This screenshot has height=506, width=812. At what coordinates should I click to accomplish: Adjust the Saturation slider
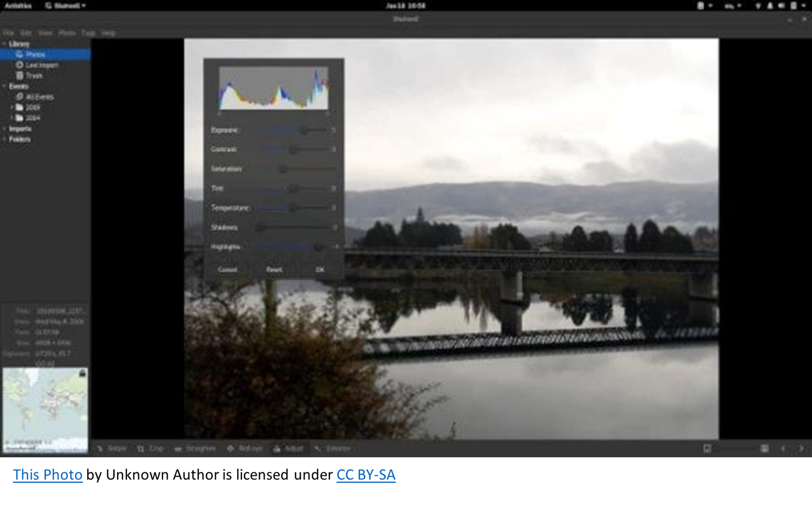282,169
